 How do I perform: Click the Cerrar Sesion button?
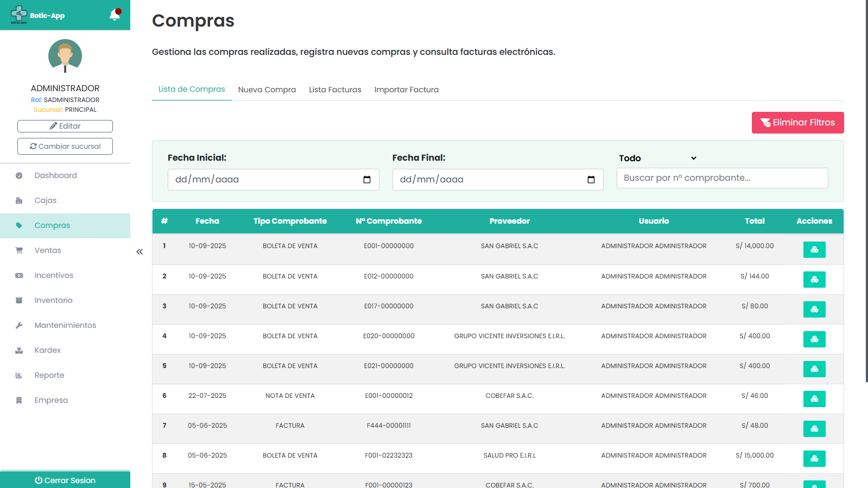(x=65, y=480)
